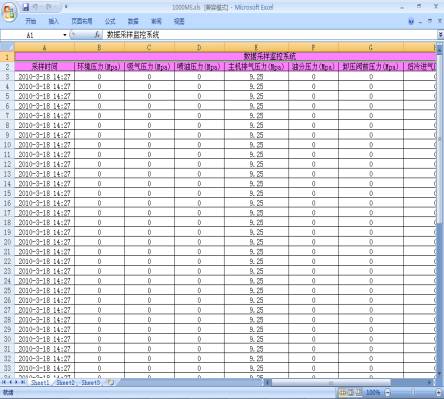Click the zoom out minus button

388,392
